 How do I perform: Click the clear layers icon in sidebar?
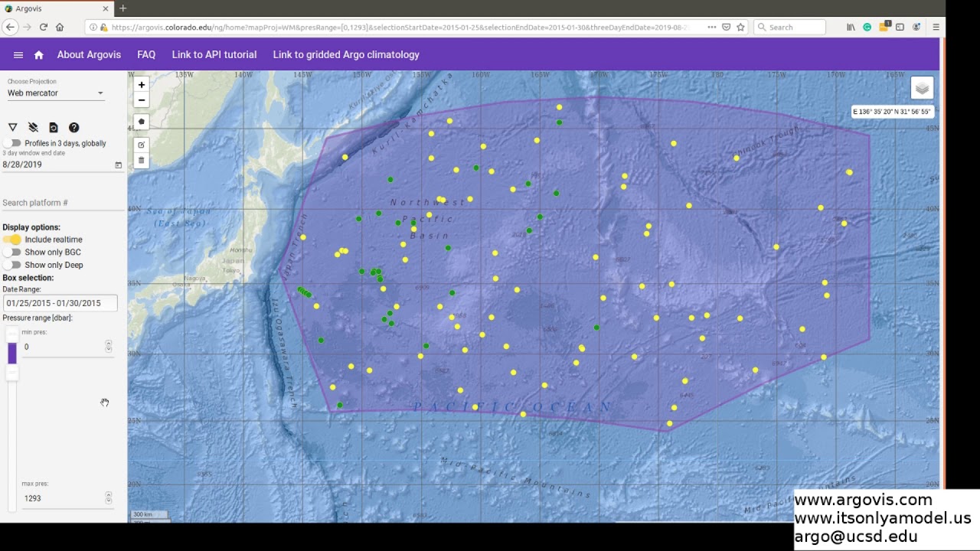33,128
